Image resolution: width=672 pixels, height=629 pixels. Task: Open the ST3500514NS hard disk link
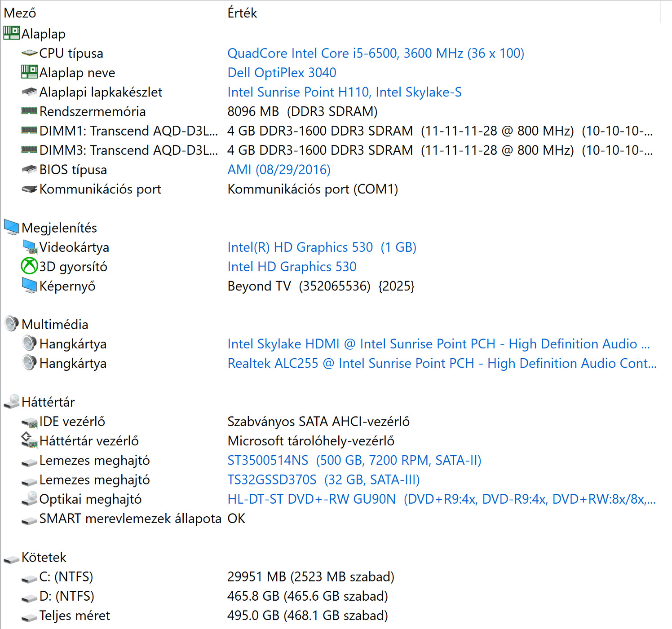pyautogui.click(x=354, y=460)
